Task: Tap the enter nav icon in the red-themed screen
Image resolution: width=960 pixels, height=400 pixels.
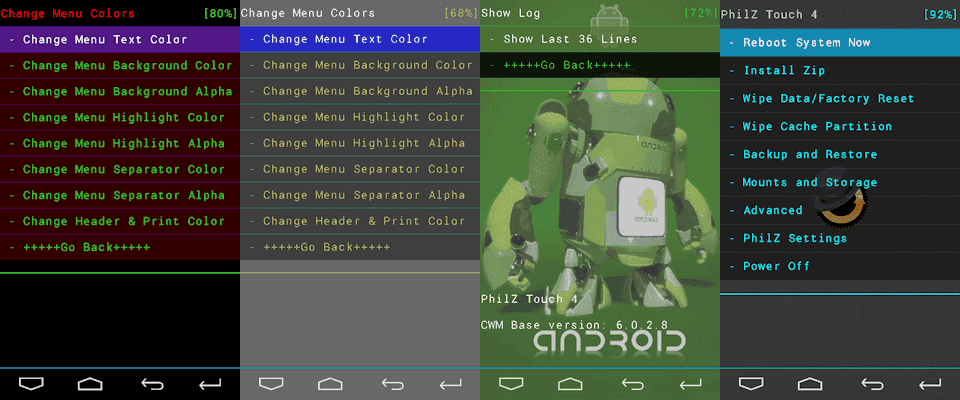Action: [x=210, y=384]
